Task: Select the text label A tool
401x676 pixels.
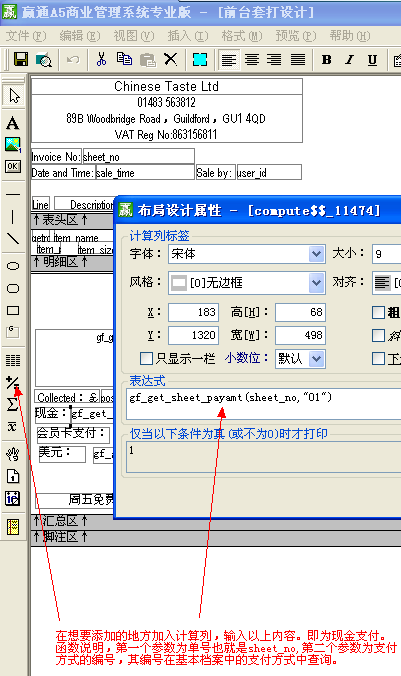Action: pyautogui.click(x=13, y=123)
